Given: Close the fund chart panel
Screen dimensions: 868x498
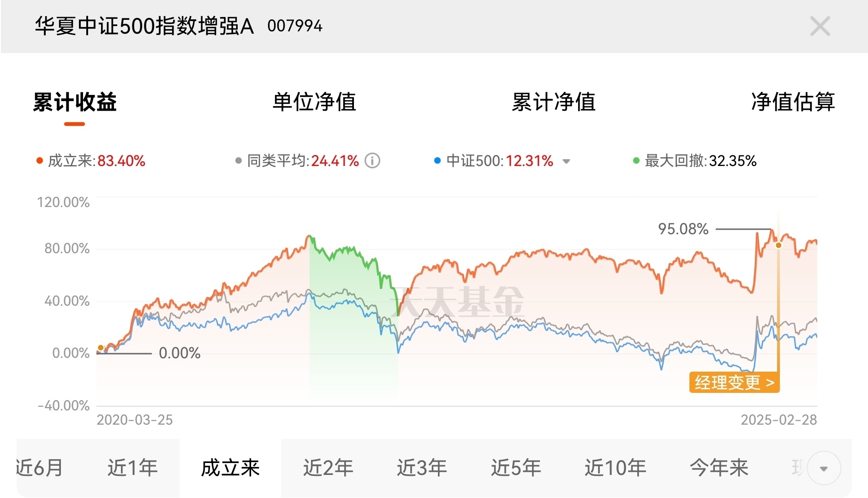Looking at the screenshot, I should click(x=820, y=26).
